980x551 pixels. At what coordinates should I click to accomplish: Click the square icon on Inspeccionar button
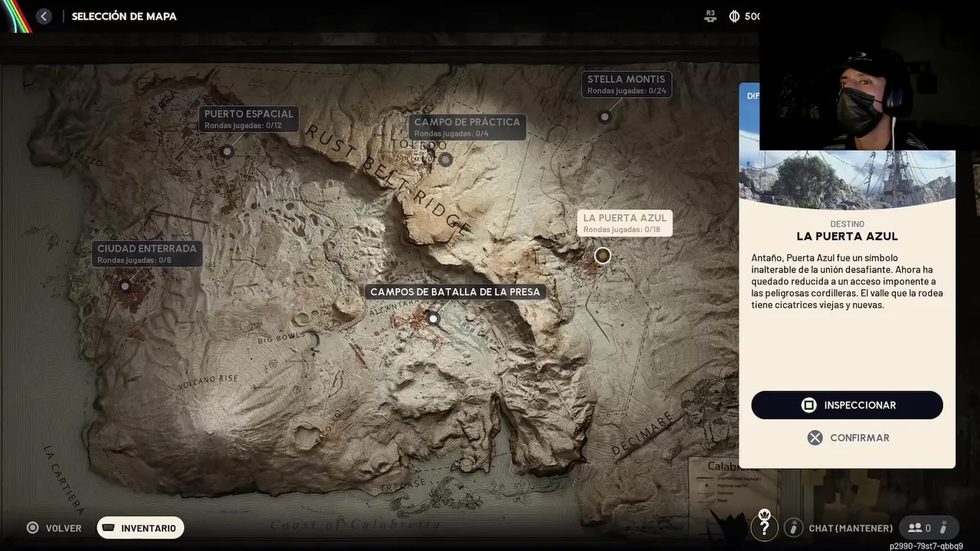(x=808, y=406)
